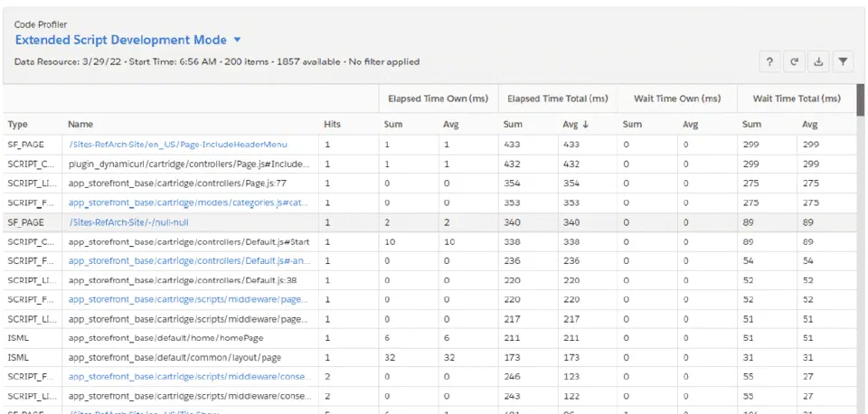Click the SF_PAGE type cell of null-null row
The height and width of the screenshot is (414, 868).
coord(26,222)
